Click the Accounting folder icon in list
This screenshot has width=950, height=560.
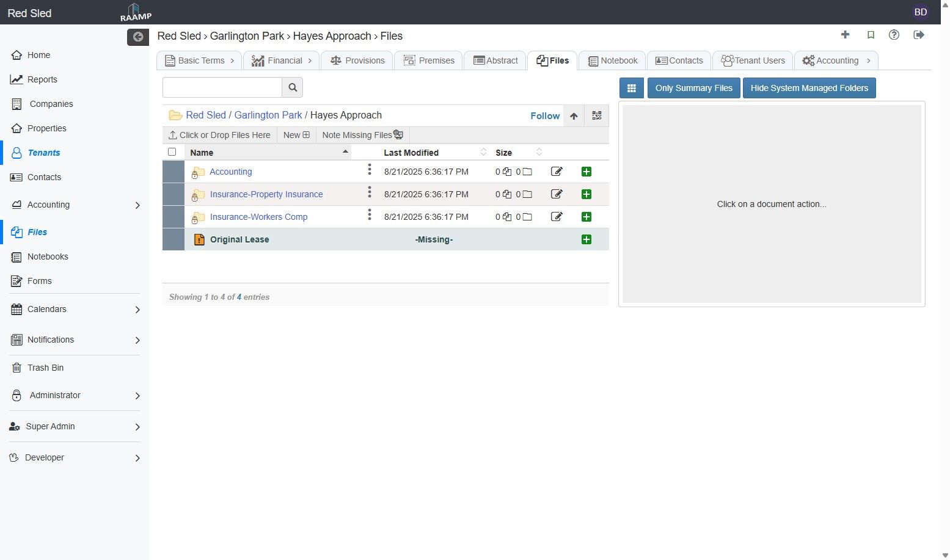point(198,172)
